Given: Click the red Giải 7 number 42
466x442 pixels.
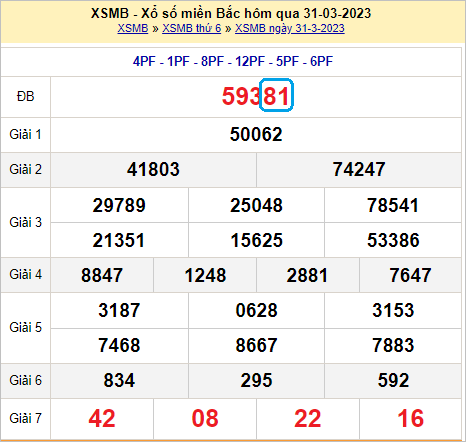Looking at the screenshot, I should (102, 418).
